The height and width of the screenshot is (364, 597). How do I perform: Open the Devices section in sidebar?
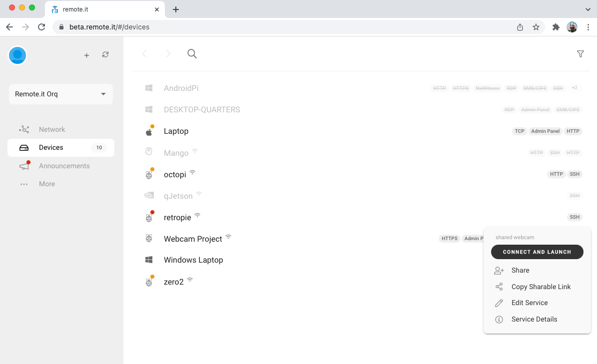61,148
